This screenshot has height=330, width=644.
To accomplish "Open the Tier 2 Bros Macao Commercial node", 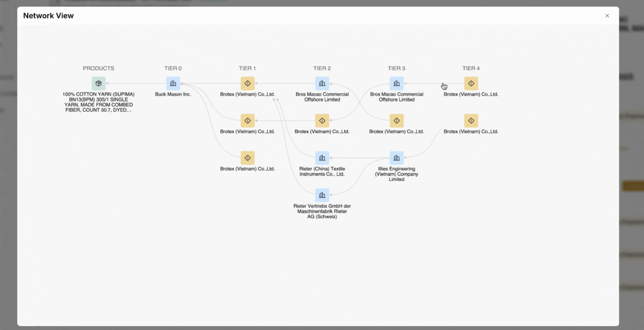I will click(322, 84).
